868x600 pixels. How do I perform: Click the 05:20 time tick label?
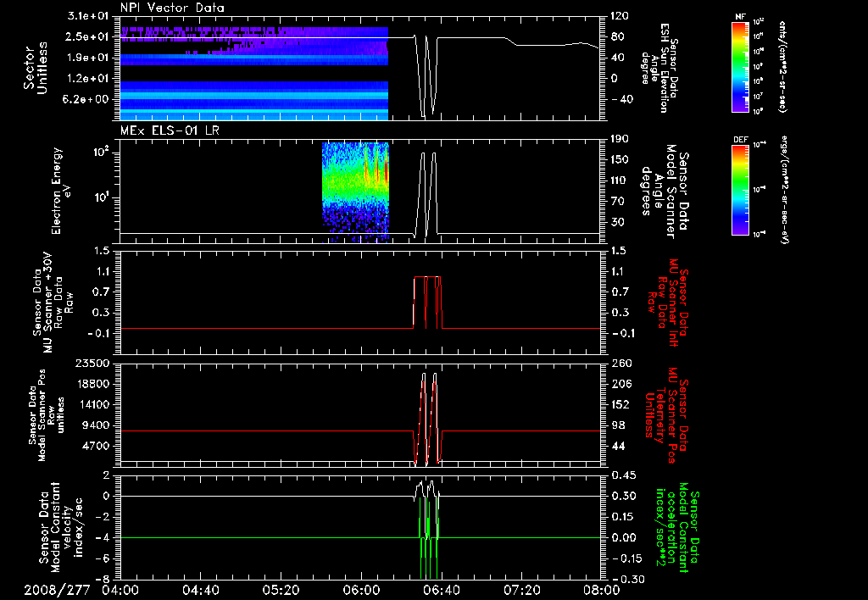pyautogui.click(x=281, y=590)
